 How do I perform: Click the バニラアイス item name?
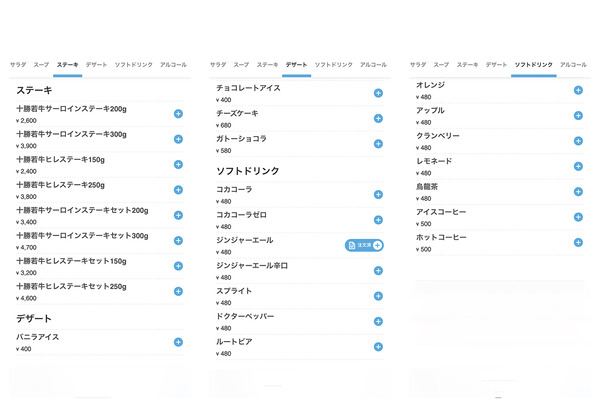(x=38, y=337)
